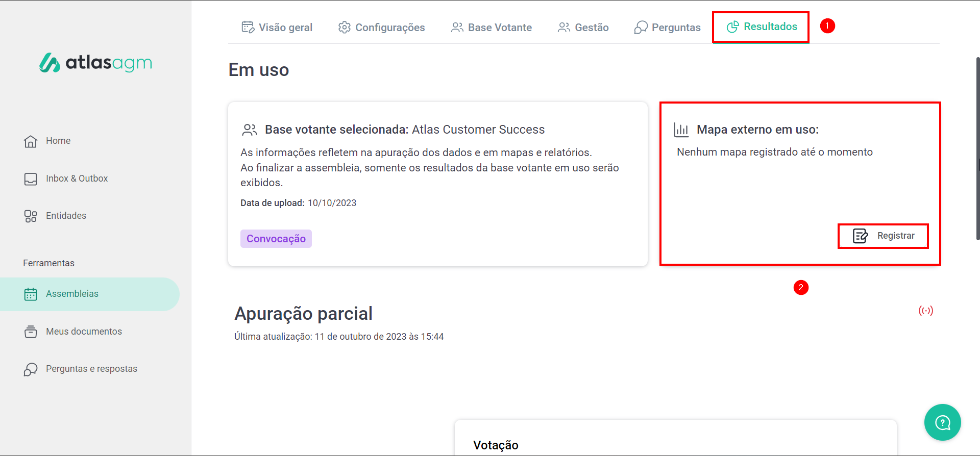Click the Assembleias calendar icon
Viewport: 980px width, 456px height.
(31, 294)
